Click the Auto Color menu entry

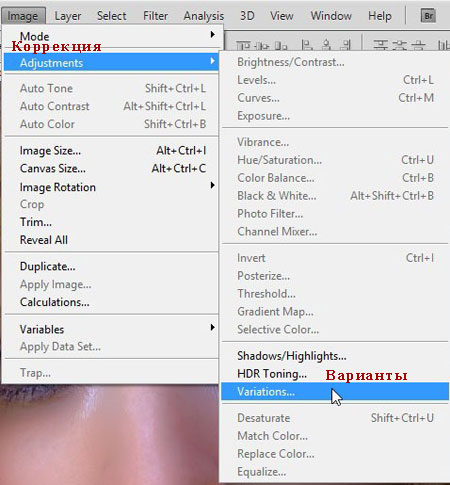[x=111, y=124]
